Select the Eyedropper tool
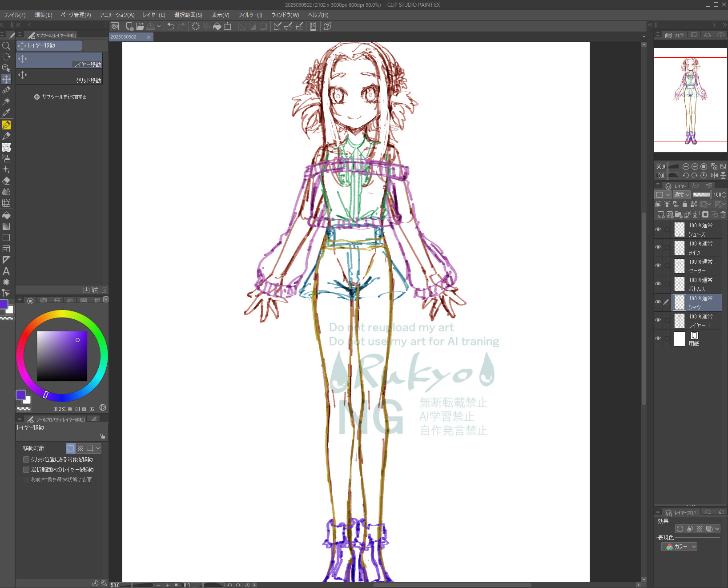Viewport: 728px width, 588px height. click(x=6, y=113)
